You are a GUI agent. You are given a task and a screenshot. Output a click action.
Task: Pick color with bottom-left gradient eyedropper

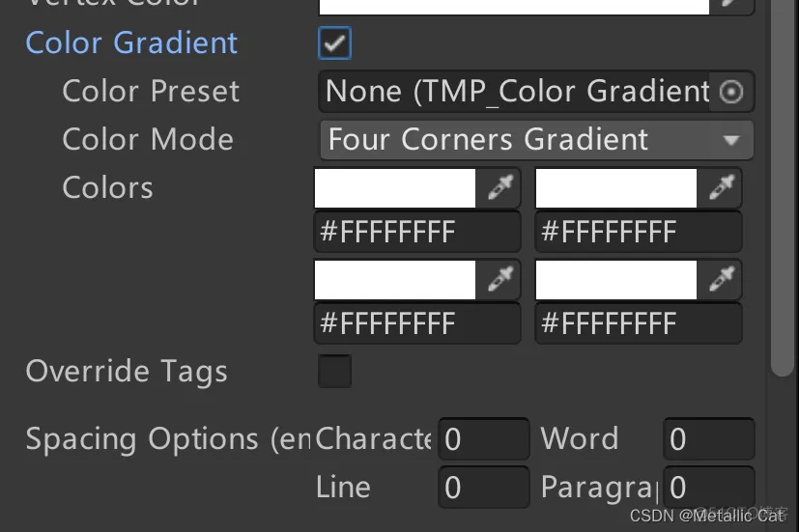coord(499,279)
